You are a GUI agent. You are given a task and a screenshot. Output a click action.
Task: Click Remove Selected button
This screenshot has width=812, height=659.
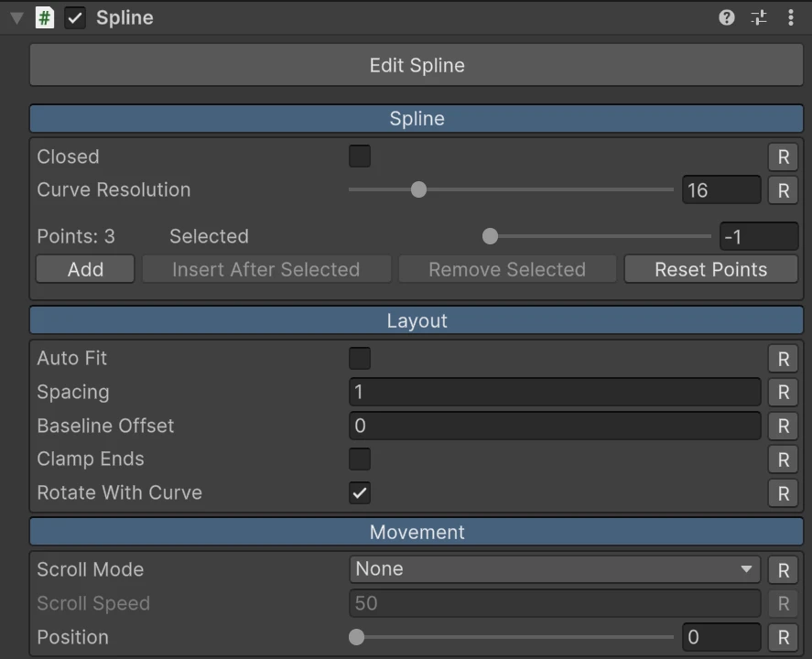[507, 269]
